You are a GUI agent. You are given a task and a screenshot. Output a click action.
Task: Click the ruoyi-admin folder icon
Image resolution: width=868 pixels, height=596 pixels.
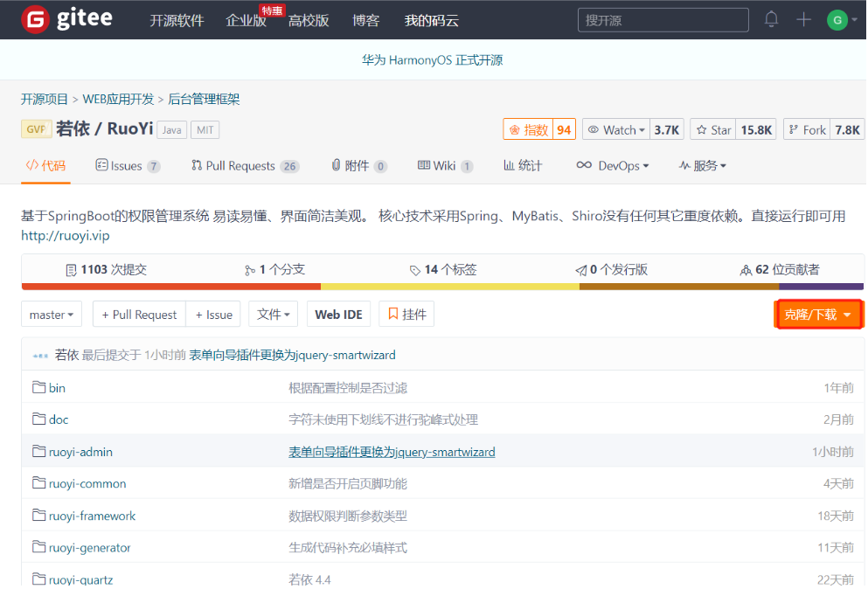[x=38, y=452]
